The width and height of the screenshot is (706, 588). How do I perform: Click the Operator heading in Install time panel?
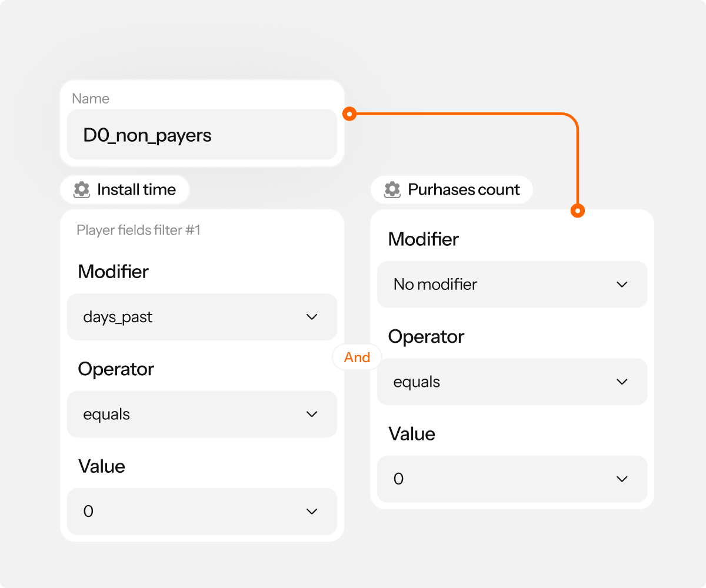116,369
